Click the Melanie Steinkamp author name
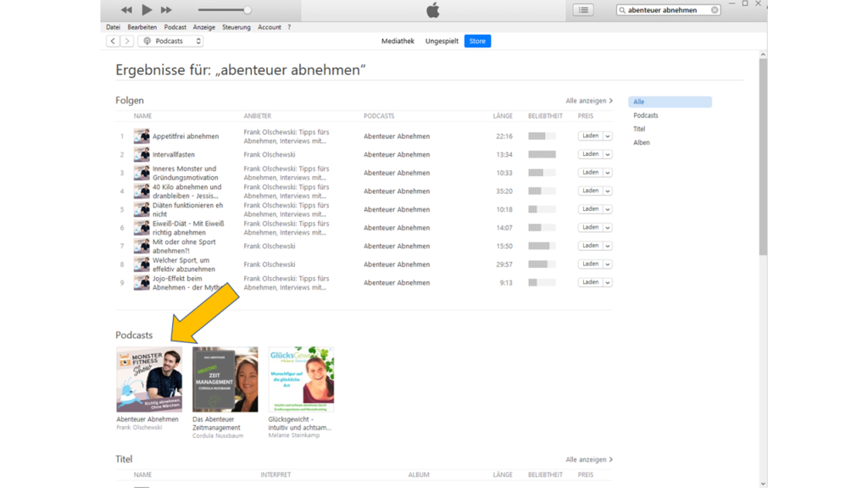The height and width of the screenshot is (488, 868). 294,435
